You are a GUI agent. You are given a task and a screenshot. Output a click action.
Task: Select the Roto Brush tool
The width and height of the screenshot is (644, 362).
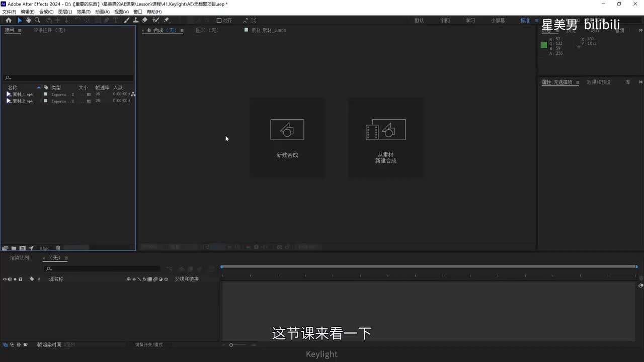[x=155, y=21]
